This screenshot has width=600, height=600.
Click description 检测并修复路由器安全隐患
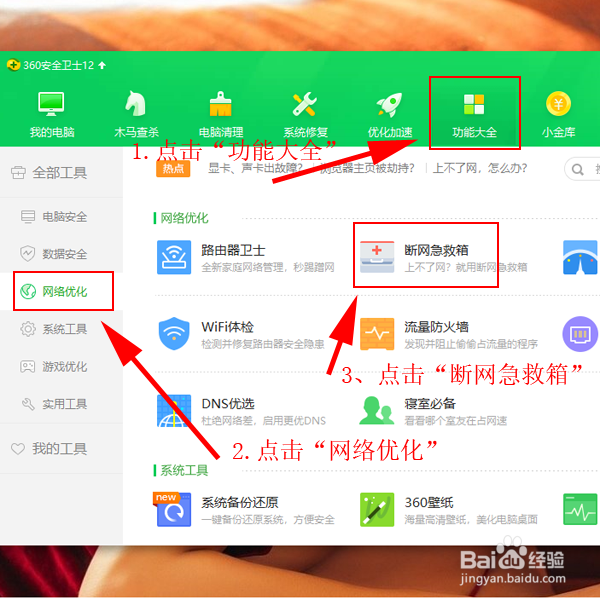[263, 344]
